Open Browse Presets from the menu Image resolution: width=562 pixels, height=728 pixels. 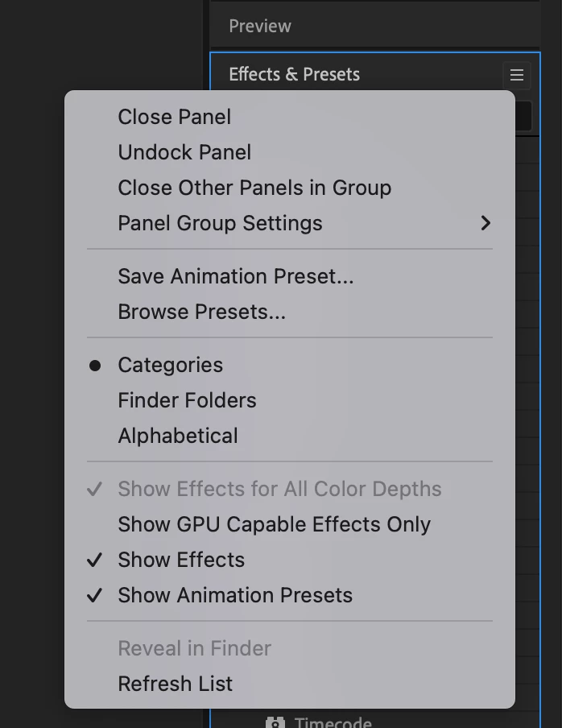point(201,312)
